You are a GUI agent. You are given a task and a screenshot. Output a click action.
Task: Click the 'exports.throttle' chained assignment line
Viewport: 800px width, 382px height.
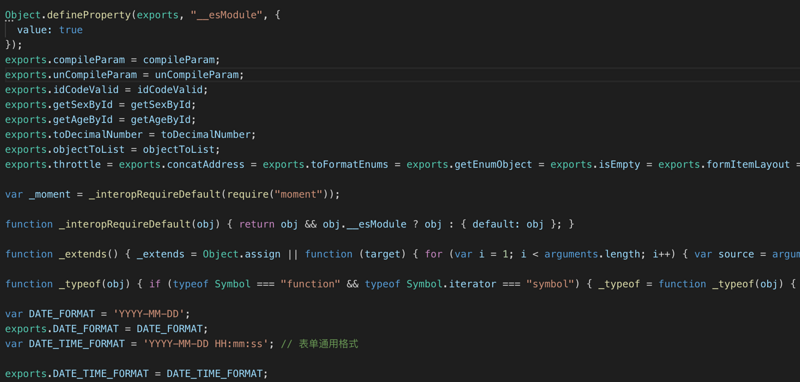tap(403, 165)
